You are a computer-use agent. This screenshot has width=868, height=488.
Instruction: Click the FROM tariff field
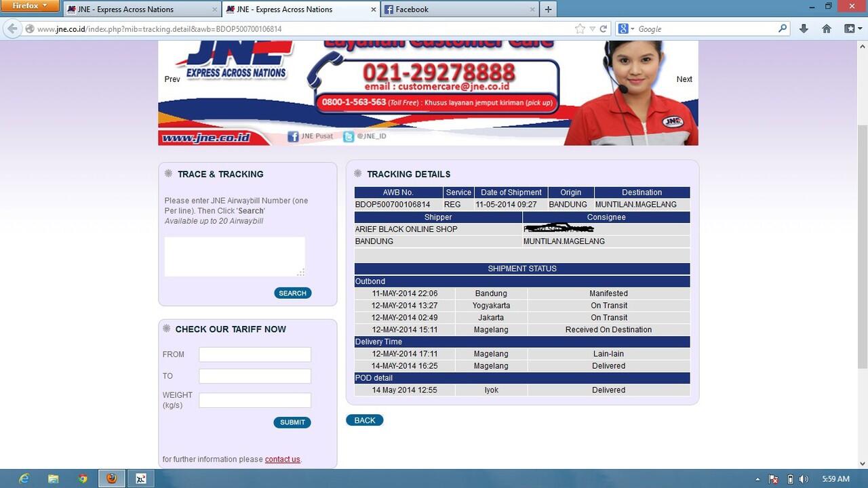point(255,354)
